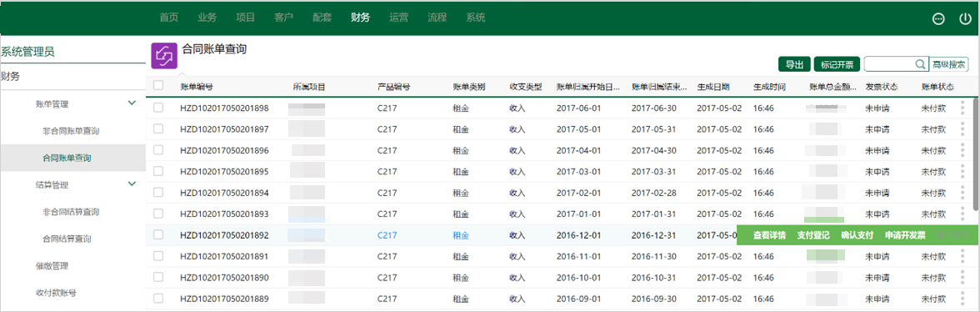Click the power logout icon

pyautogui.click(x=964, y=18)
